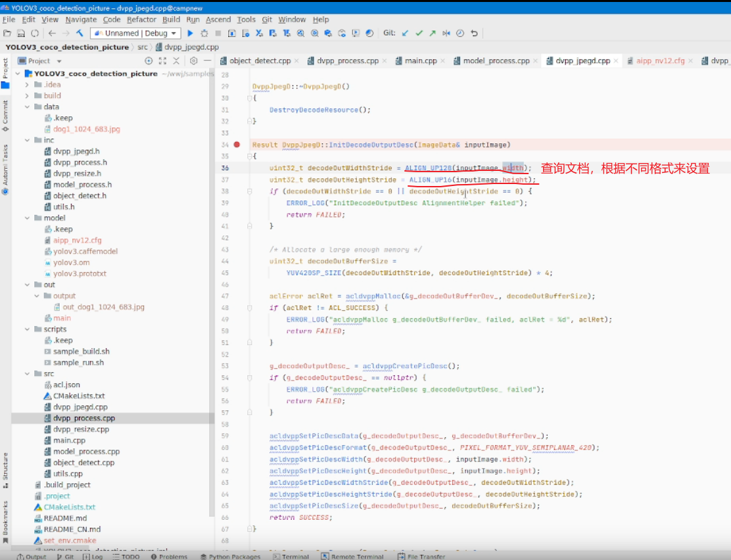The height and width of the screenshot is (560, 731).
Task: Collapse the model folder
Action: pyautogui.click(x=27, y=218)
